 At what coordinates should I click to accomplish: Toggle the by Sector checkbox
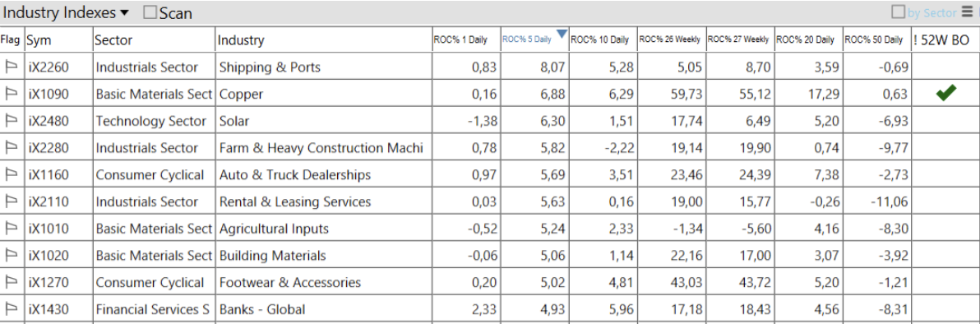point(898,12)
